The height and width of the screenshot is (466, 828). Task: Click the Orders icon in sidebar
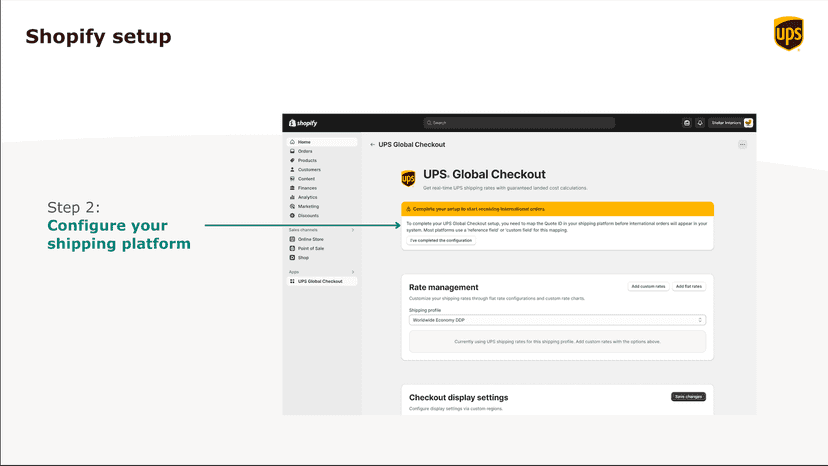click(x=292, y=151)
